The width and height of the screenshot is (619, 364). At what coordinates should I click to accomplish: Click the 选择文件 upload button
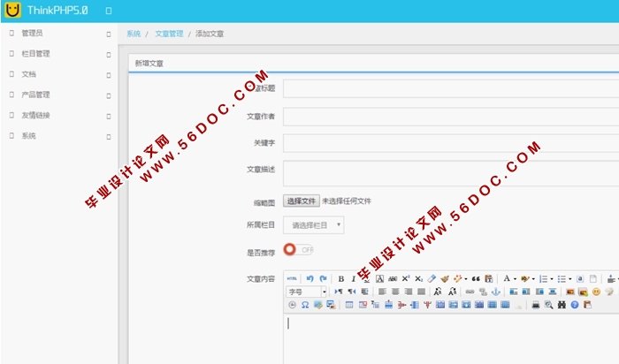[302, 201]
